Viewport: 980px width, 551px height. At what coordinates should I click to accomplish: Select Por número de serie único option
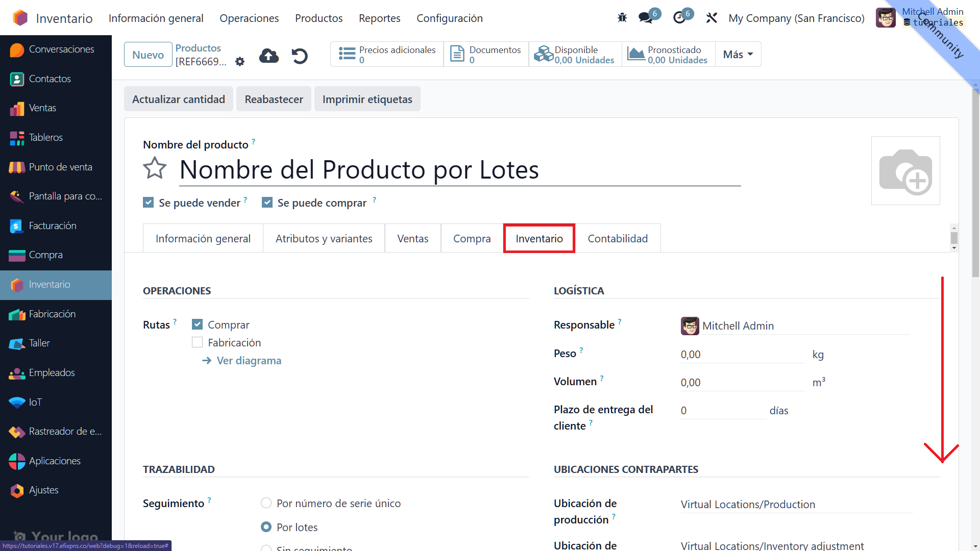tap(266, 503)
